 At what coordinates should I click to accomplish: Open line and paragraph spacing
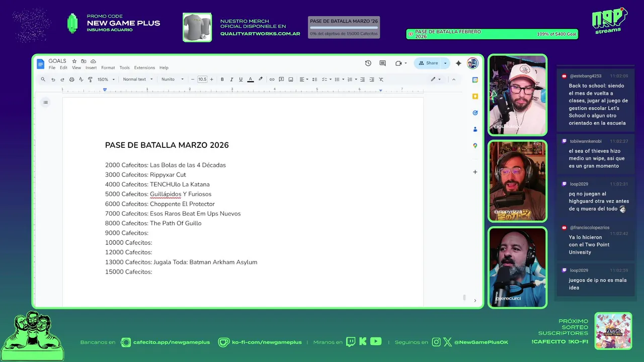click(x=314, y=79)
